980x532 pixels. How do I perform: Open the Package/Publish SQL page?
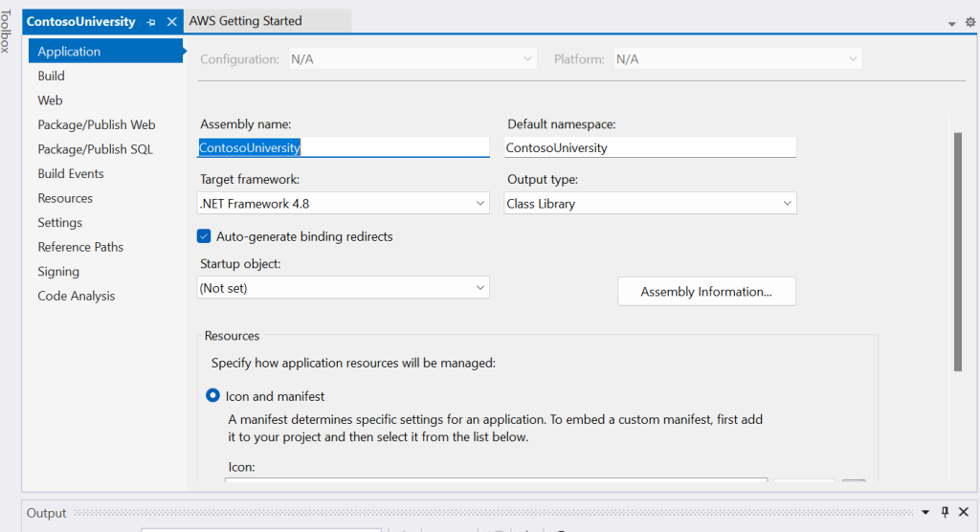[95, 148]
